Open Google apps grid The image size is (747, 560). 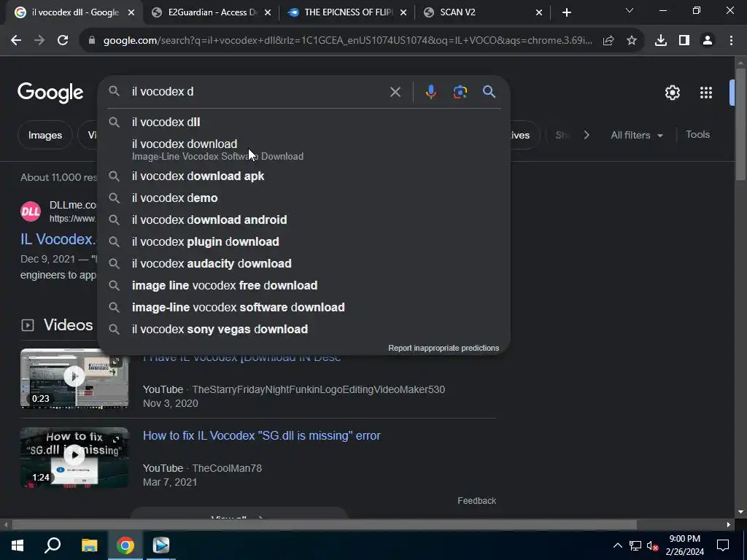(x=705, y=93)
